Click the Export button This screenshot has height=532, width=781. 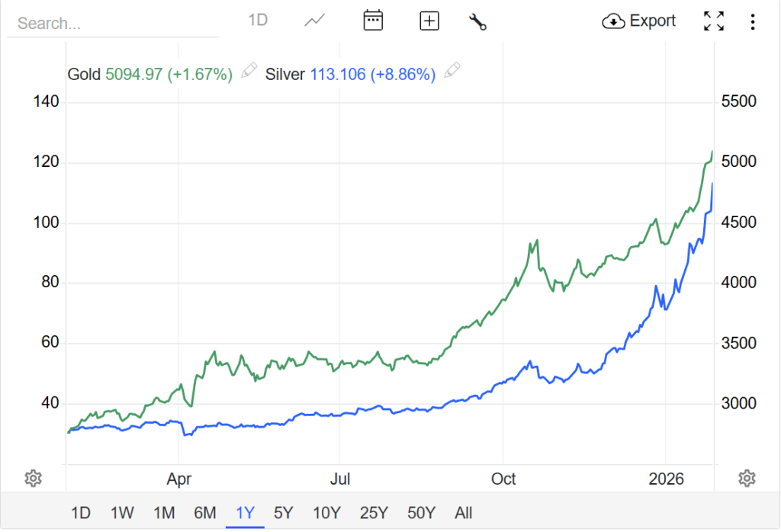tap(639, 21)
